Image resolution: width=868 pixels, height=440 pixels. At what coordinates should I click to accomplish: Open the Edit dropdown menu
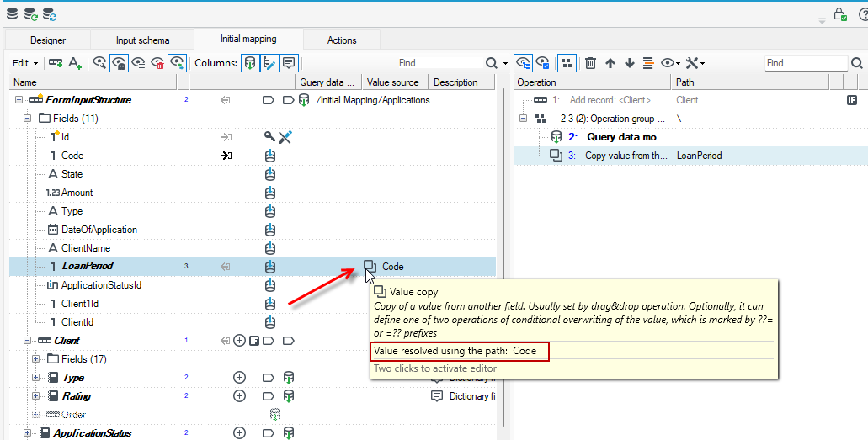tap(25, 63)
